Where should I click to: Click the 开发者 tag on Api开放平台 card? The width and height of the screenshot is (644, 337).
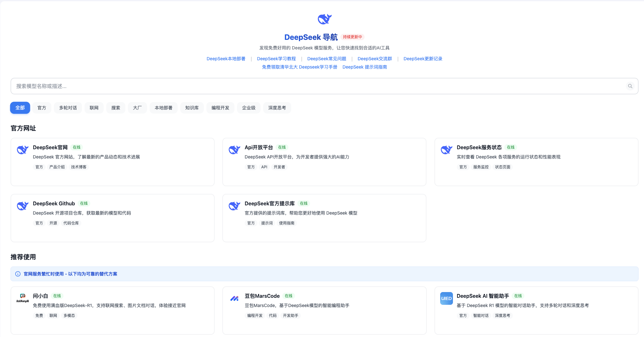point(279,167)
